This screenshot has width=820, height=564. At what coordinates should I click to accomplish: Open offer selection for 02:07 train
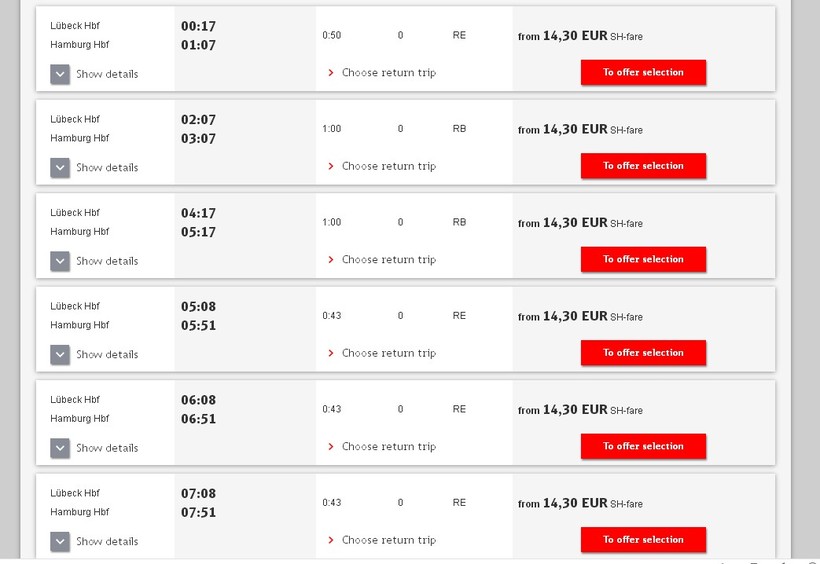(x=643, y=166)
